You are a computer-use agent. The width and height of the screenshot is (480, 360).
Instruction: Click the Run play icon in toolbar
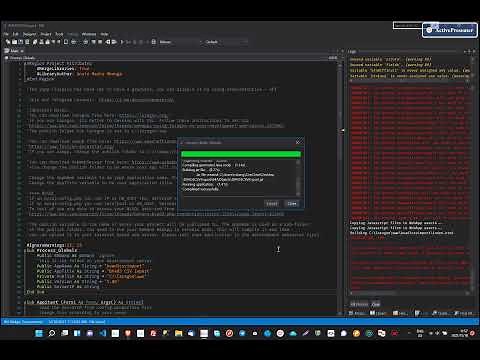(122, 42)
